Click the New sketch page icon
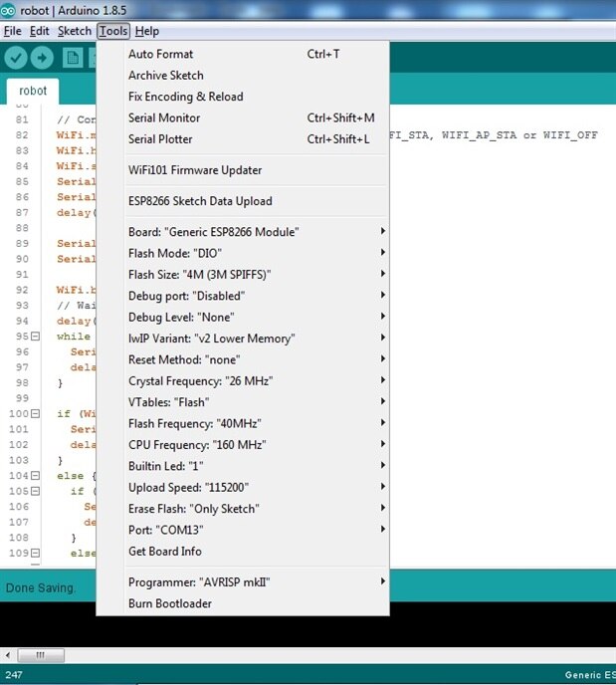Image resolution: width=616 pixels, height=685 pixels. [x=73, y=58]
